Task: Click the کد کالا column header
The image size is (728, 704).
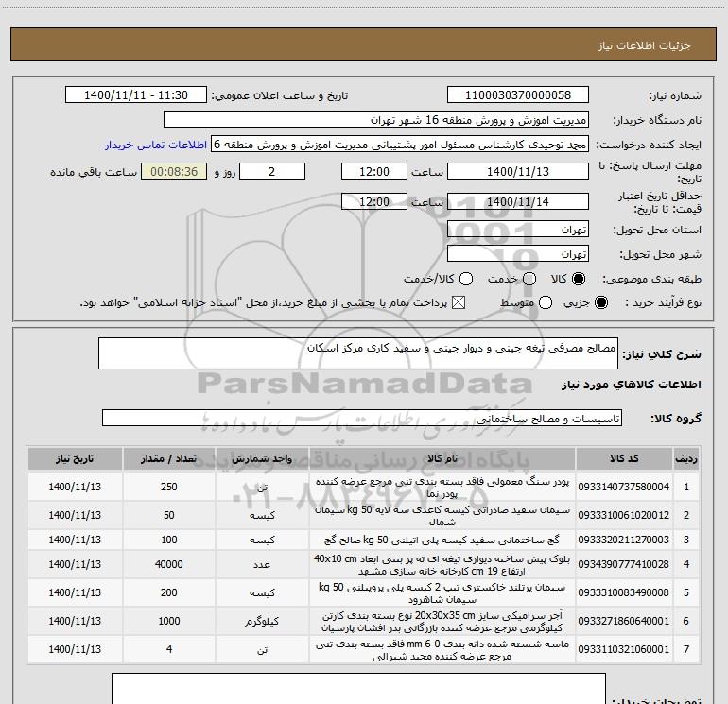Action: click(x=624, y=458)
